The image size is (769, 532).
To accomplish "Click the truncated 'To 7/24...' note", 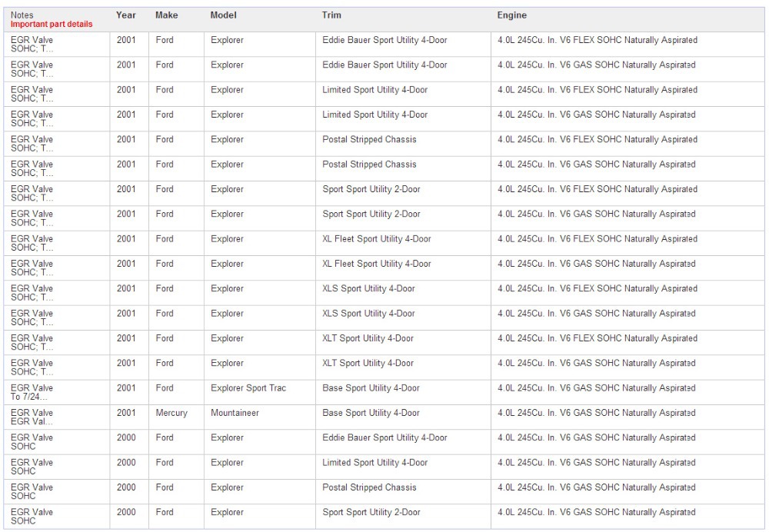I will 29,397.
